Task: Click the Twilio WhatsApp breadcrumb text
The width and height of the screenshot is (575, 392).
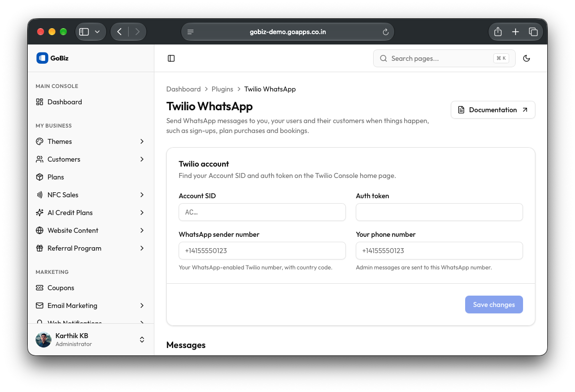Action: pyautogui.click(x=270, y=89)
